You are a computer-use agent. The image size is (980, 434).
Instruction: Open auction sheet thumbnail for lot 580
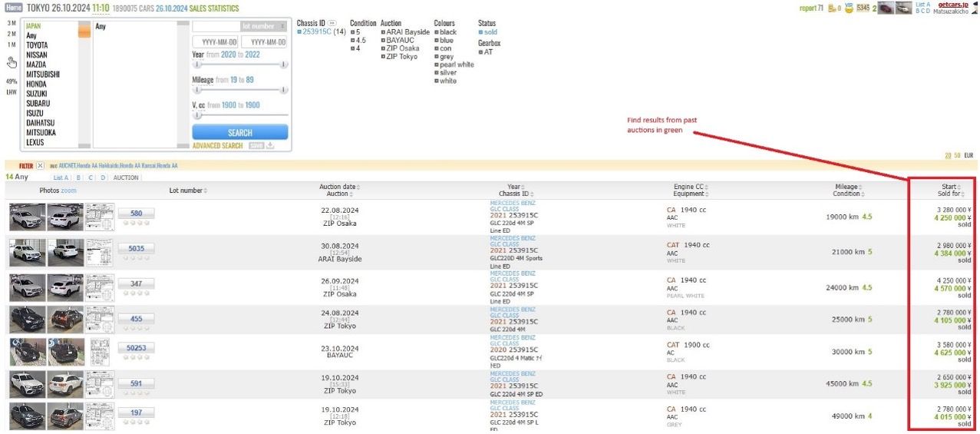[100, 217]
